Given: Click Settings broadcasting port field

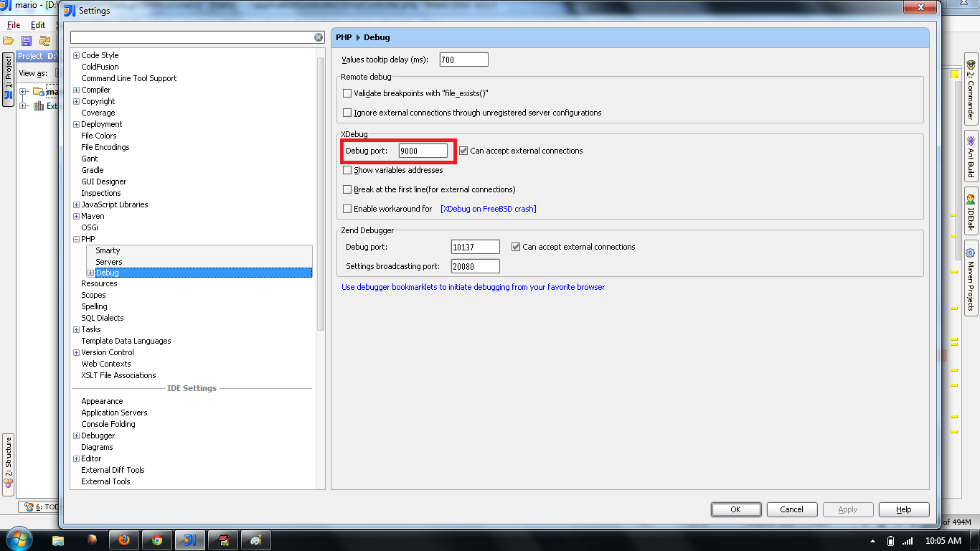Looking at the screenshot, I should point(475,266).
